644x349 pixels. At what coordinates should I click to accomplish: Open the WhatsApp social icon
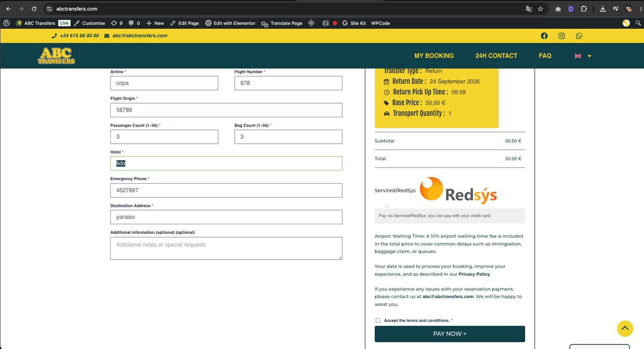point(579,36)
